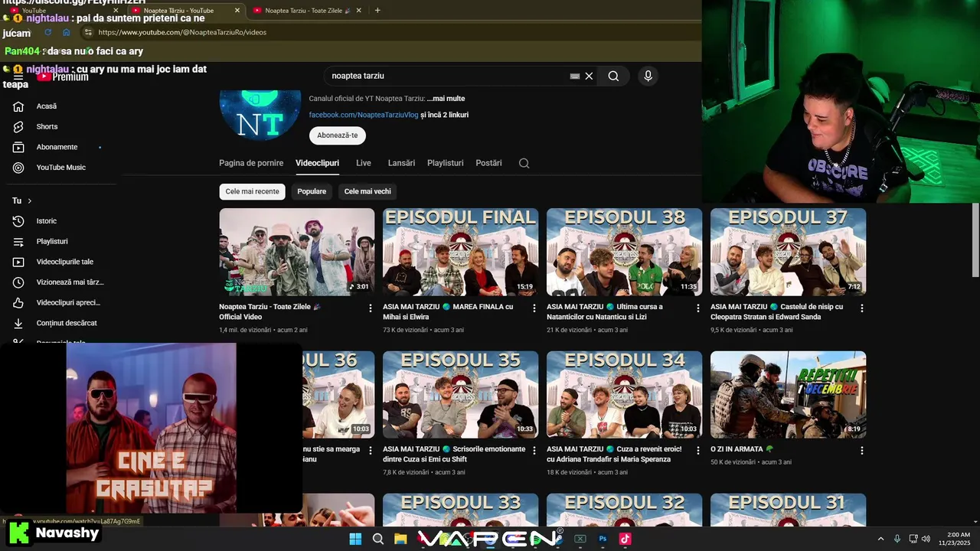Search within channel using magnifier icon in tabs

524,163
